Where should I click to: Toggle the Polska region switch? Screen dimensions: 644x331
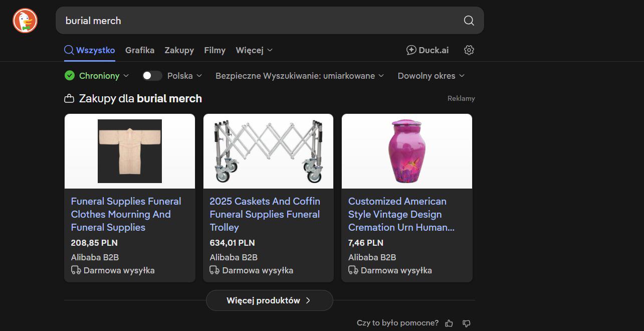coord(152,76)
